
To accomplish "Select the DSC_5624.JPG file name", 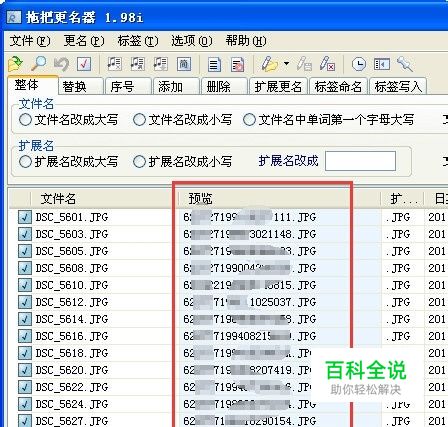I will coord(72,404).
